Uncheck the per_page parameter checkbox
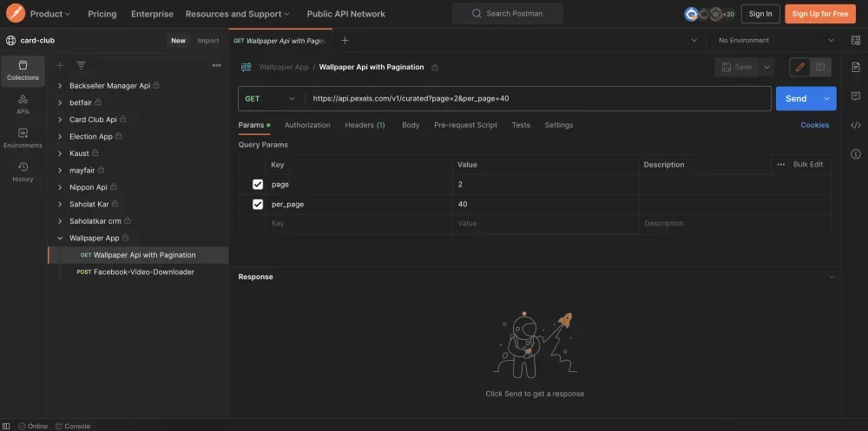 click(258, 204)
